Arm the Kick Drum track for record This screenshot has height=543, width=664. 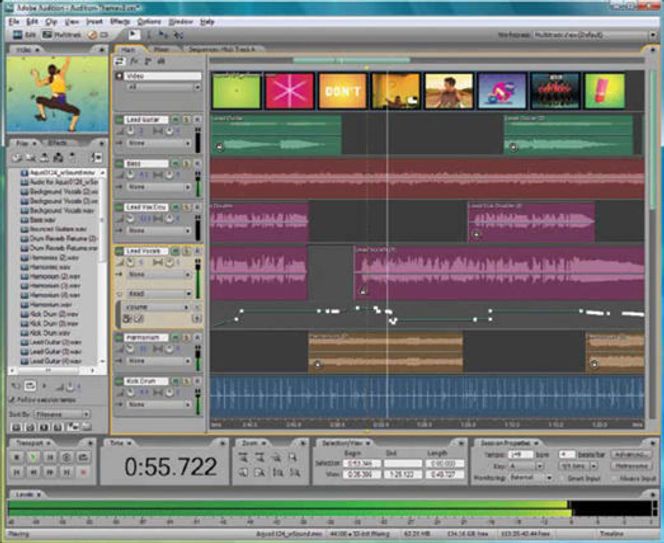(196, 382)
